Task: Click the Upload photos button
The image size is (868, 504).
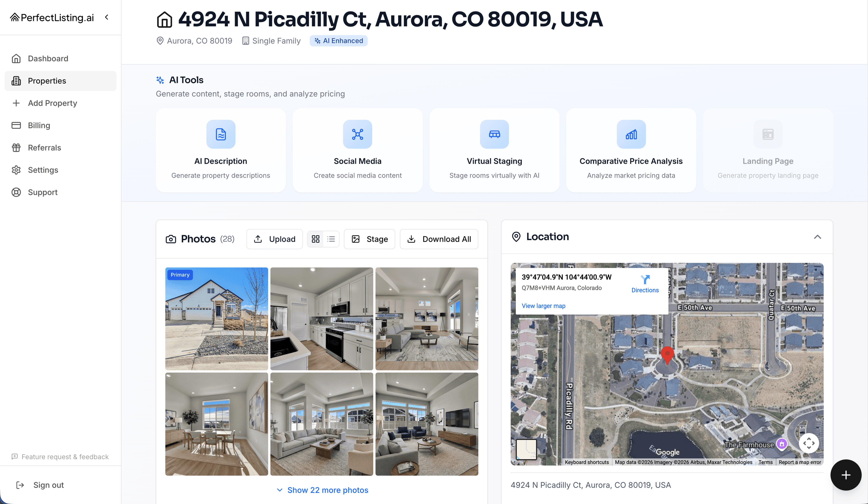Action: click(x=274, y=239)
